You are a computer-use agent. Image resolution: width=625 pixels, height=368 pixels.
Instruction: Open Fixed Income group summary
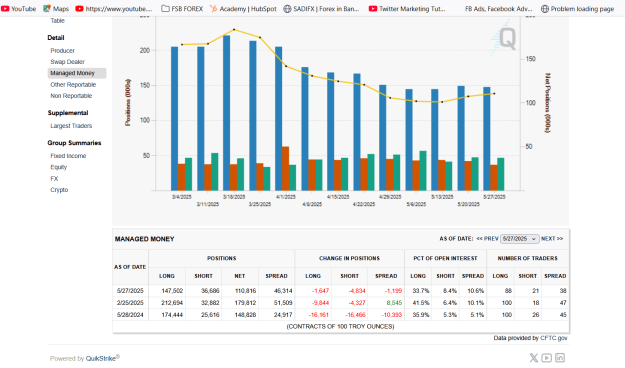point(68,156)
